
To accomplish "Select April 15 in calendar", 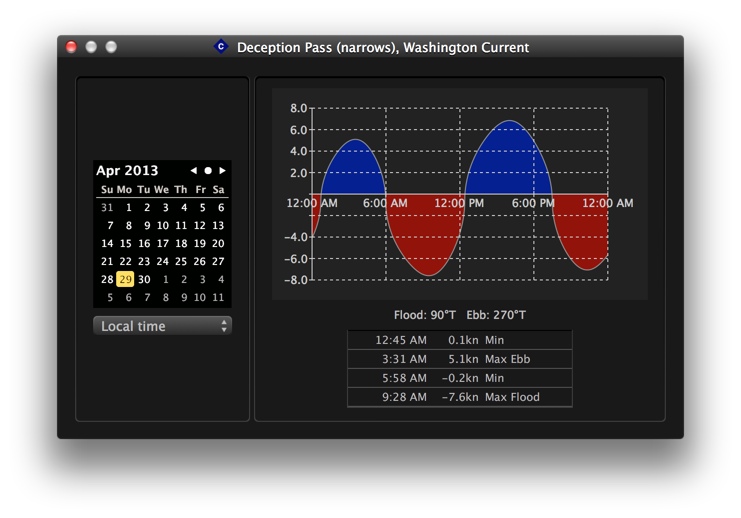I will pyautogui.click(x=126, y=243).
